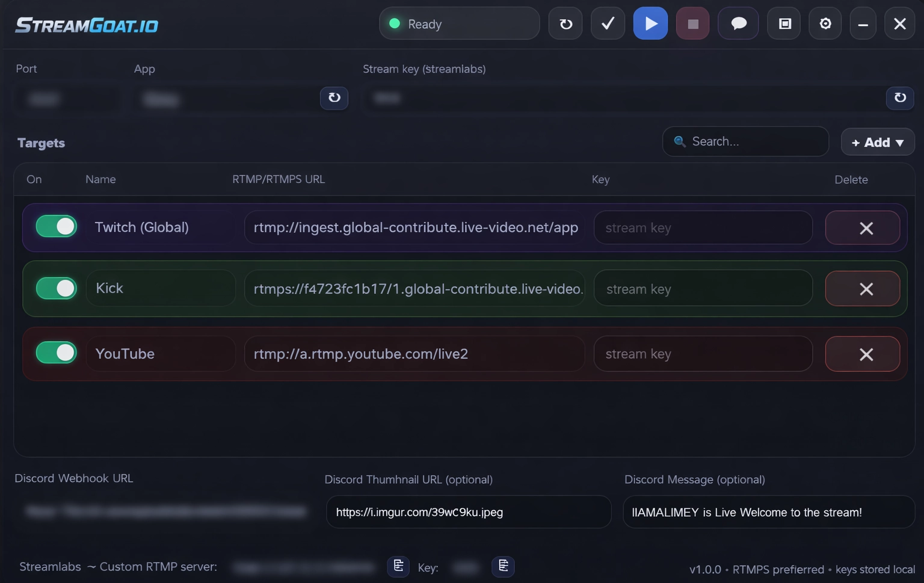Turn off the Kick target toggle

click(x=57, y=288)
